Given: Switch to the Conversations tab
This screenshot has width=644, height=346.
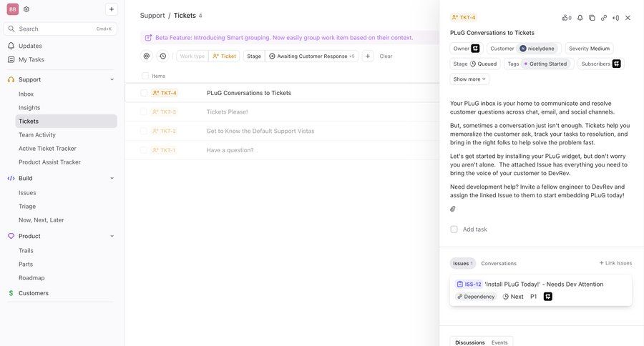Looking at the screenshot, I should 499,264.
